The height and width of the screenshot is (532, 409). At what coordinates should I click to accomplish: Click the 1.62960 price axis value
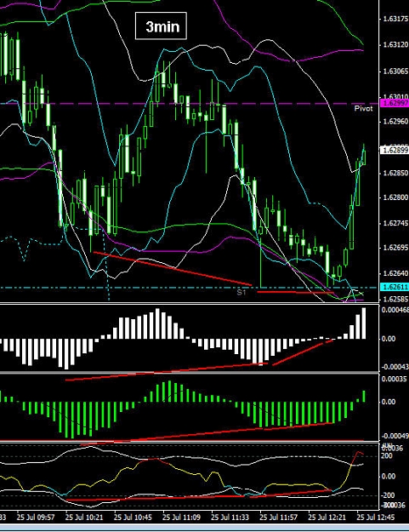pyautogui.click(x=395, y=121)
